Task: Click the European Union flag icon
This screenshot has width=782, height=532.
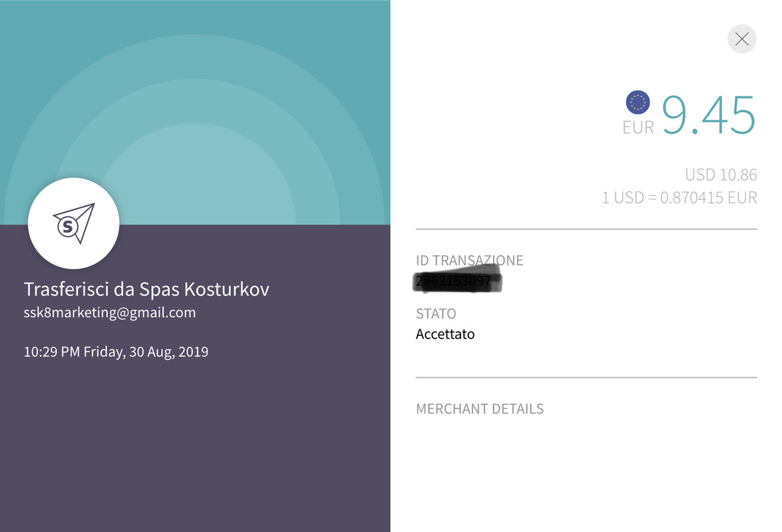Action: pos(638,102)
